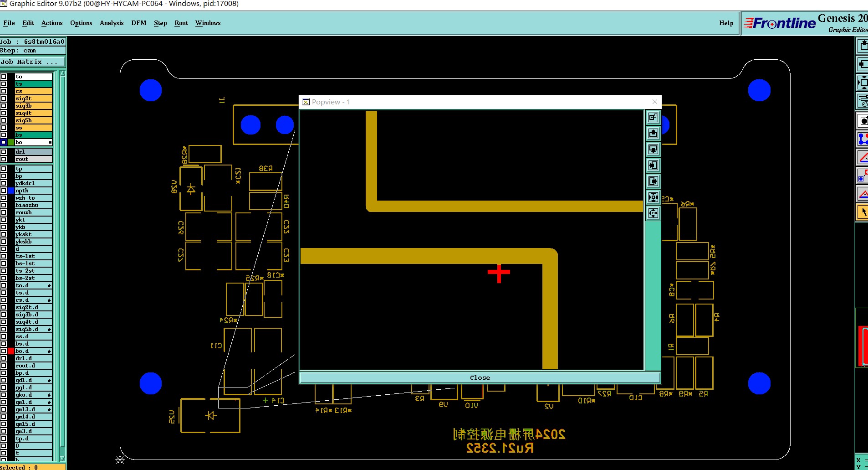This screenshot has height=470, width=868.
Task: Click the green color swatch beside bo
Action: [11, 142]
